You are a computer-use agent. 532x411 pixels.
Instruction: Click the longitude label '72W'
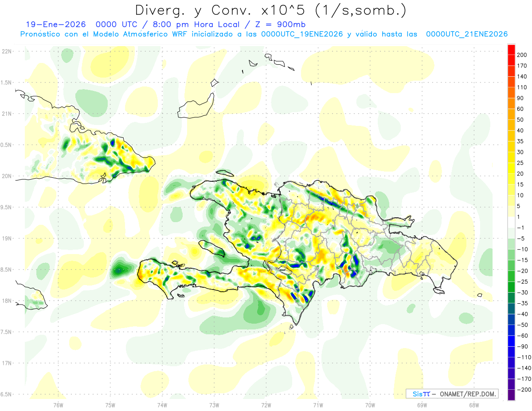tap(266, 405)
